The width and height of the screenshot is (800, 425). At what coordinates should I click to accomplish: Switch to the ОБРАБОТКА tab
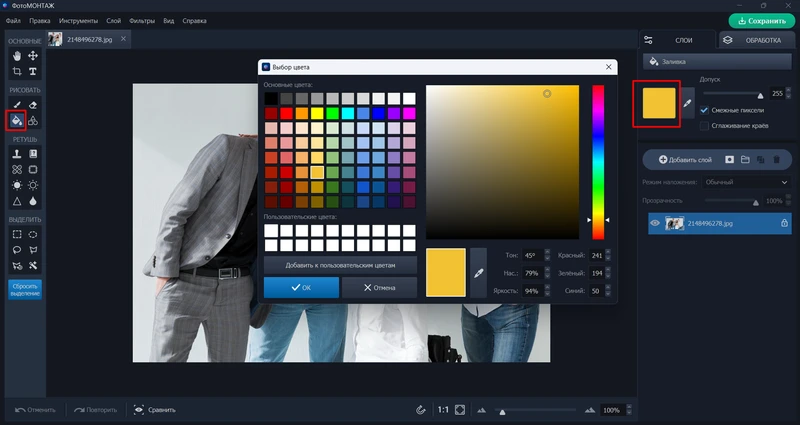click(x=756, y=40)
